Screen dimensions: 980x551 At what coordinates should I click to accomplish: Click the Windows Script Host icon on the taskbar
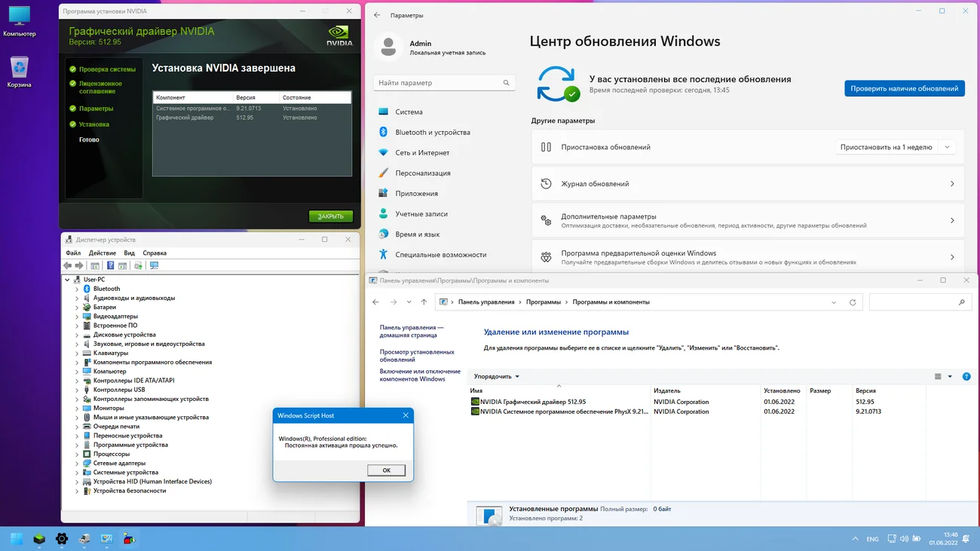[x=129, y=539]
